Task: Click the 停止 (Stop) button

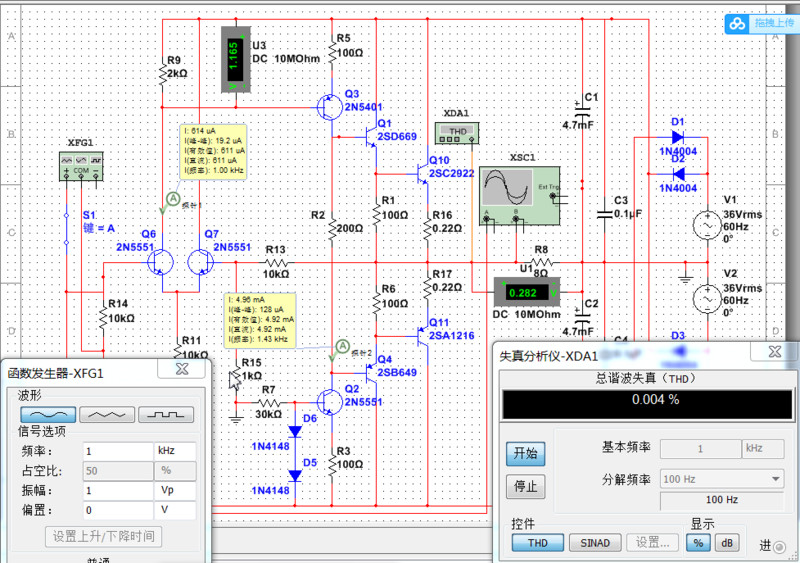Action: click(524, 487)
